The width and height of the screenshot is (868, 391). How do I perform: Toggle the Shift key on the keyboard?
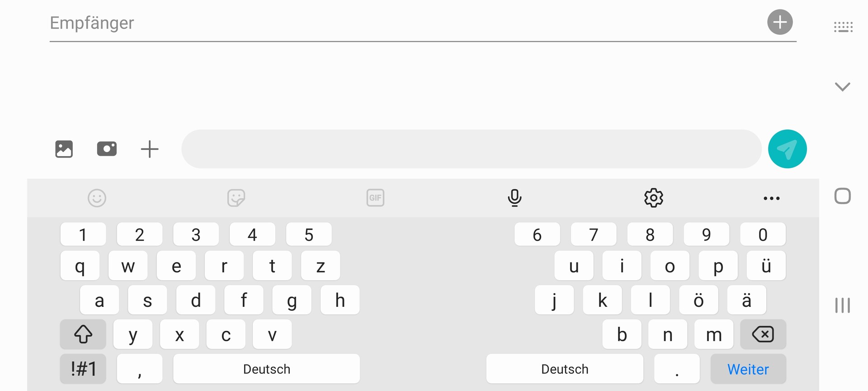point(83,334)
